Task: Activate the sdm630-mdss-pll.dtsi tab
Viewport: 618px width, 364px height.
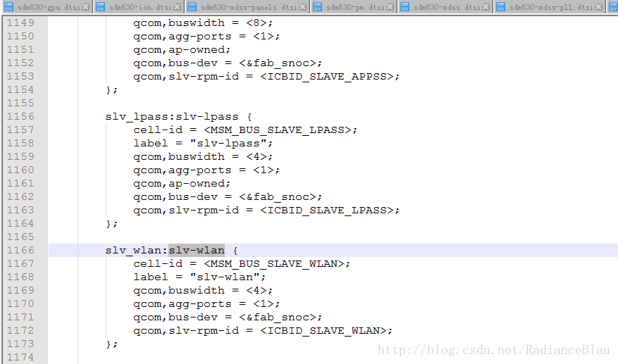Action: point(550,7)
